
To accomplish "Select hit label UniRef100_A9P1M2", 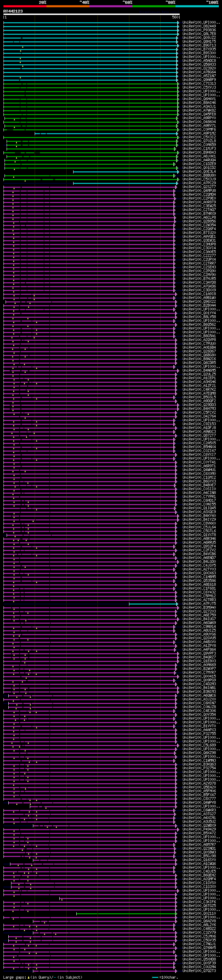I will (x=199, y=133).
